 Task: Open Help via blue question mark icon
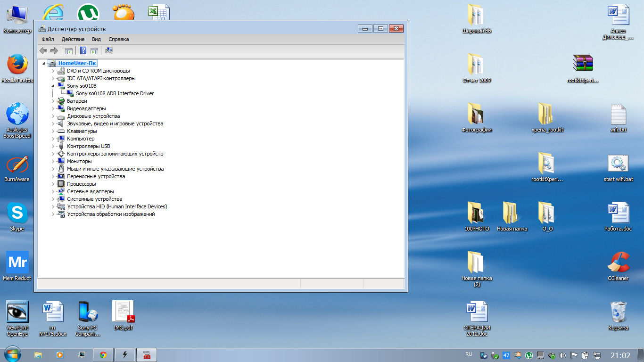[x=83, y=51]
